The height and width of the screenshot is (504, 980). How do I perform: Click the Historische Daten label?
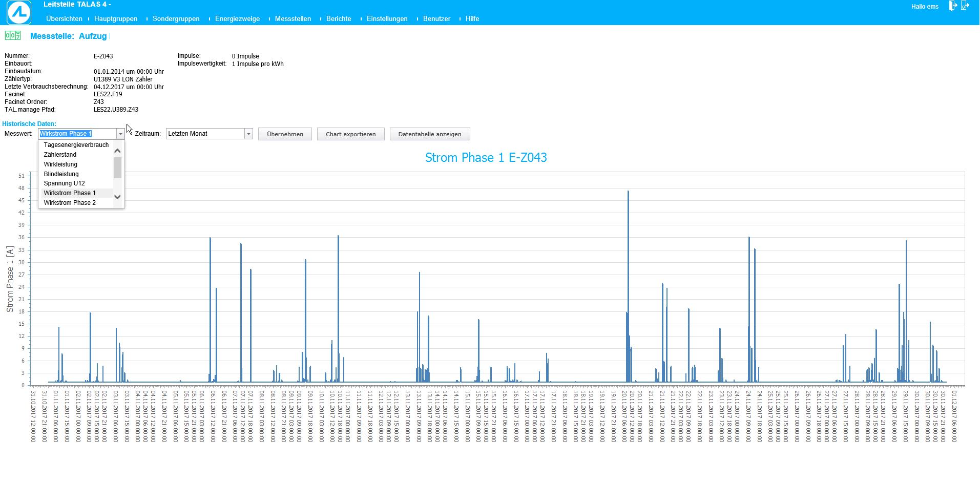(29, 124)
